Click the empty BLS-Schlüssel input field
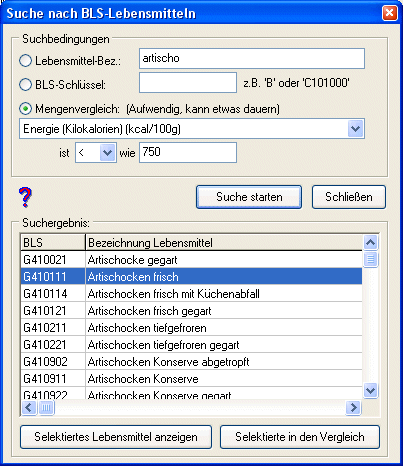 (188, 83)
